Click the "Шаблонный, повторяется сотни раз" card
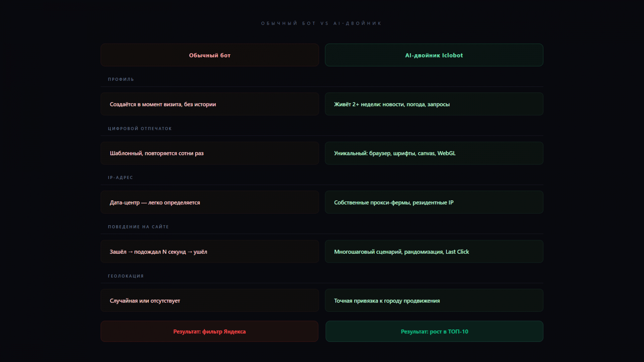This screenshot has height=362, width=644. pos(210,153)
